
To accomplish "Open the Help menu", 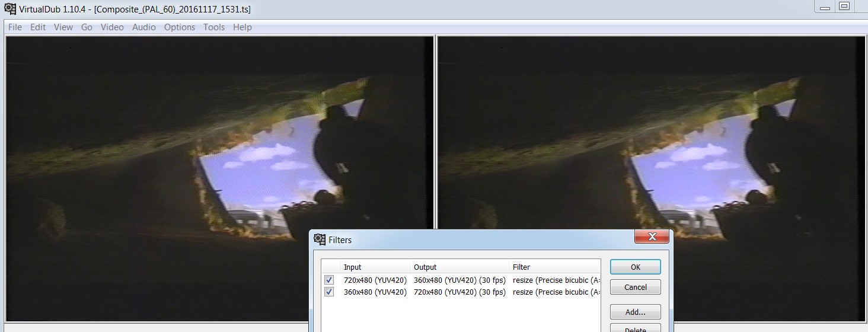I will point(242,27).
